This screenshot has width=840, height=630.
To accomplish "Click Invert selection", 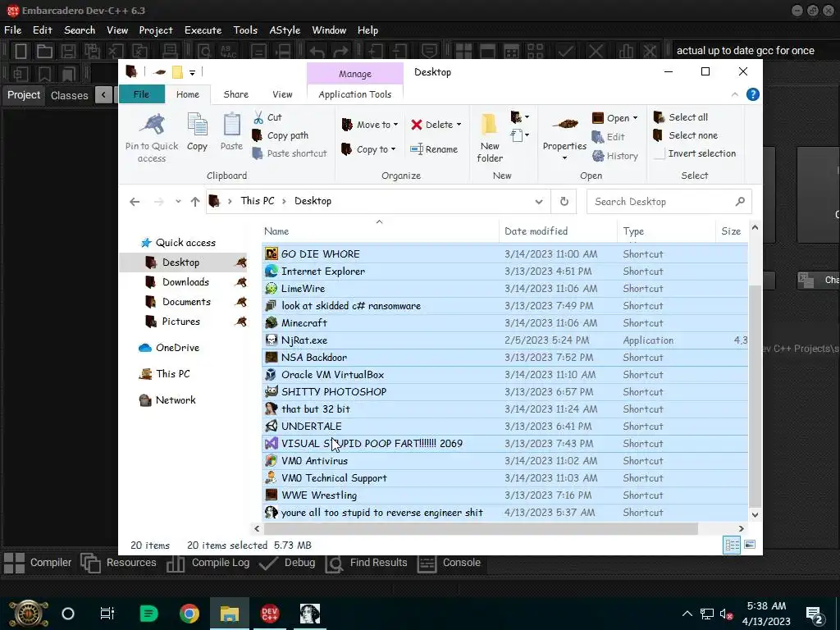I will [x=696, y=153].
